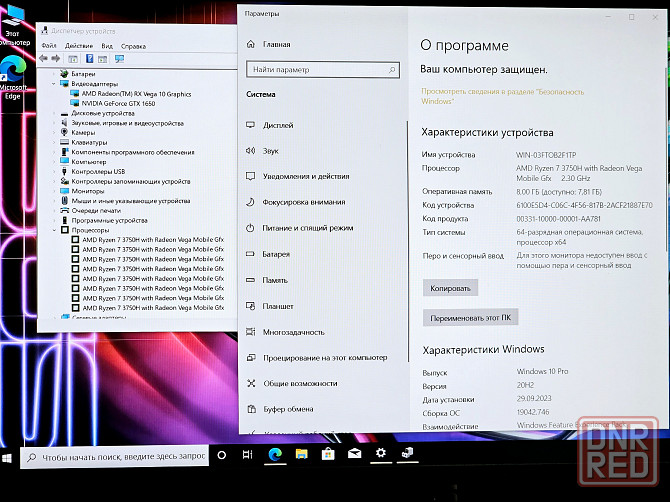Viewport: 670px width, 502px height.
Task: Open Mail app from taskbar
Action: (x=355, y=454)
